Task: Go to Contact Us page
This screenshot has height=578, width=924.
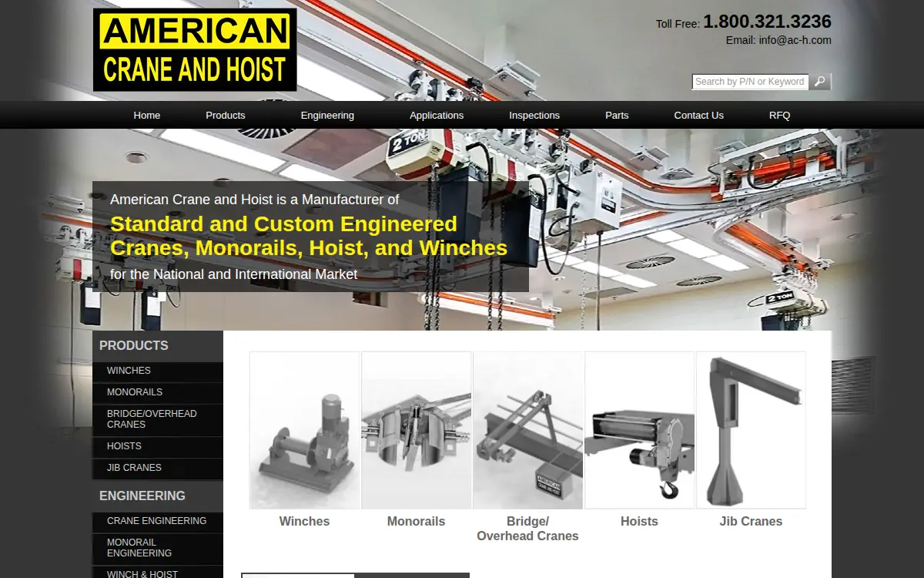Action: [699, 116]
